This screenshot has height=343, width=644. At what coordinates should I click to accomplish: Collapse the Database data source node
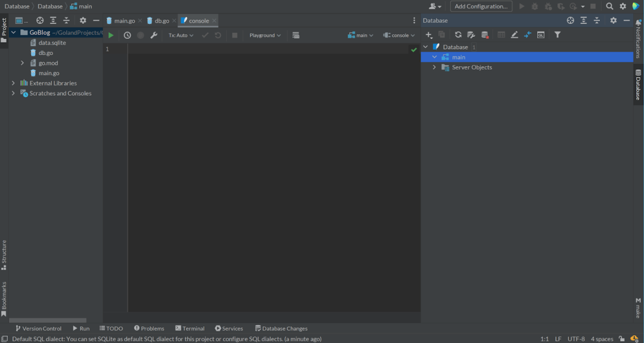[x=426, y=47]
